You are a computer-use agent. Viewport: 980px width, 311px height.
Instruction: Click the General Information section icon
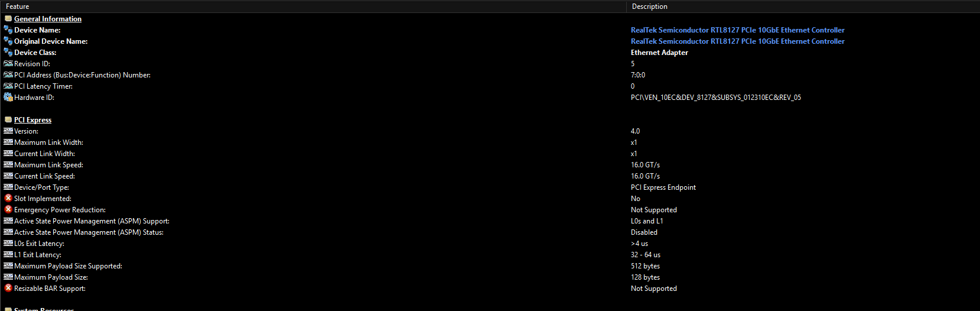point(8,19)
